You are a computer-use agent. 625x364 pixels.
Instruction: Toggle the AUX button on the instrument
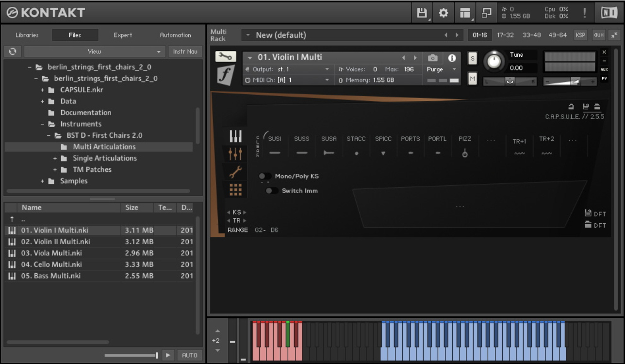point(604,69)
